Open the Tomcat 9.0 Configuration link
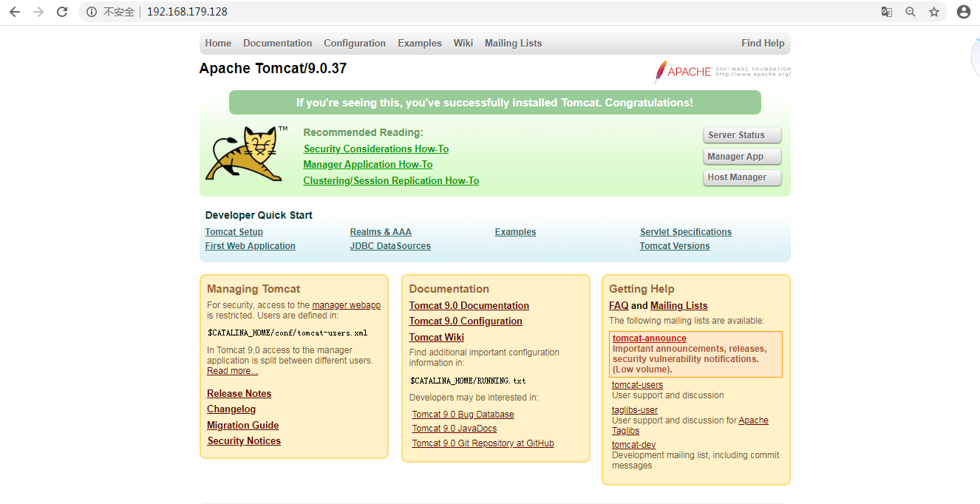Screen dimensions: 980x504 (466, 321)
